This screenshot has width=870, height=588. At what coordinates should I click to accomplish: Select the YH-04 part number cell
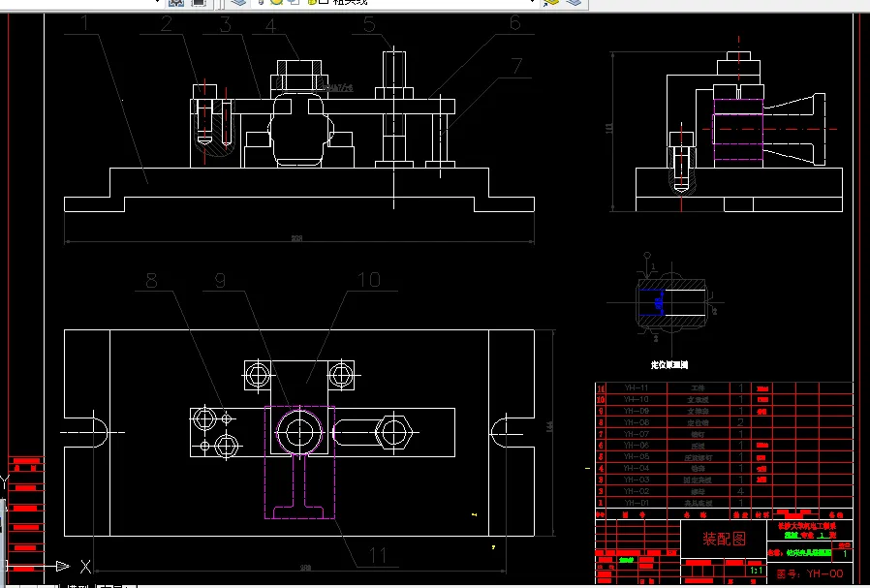636,468
